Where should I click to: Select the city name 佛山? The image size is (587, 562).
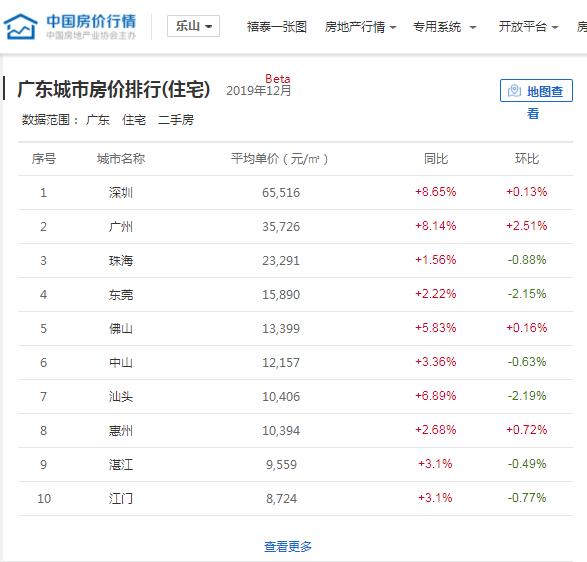coord(121,329)
